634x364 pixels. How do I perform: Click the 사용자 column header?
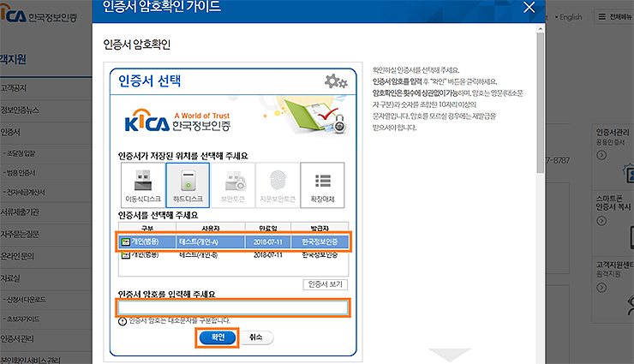210,229
